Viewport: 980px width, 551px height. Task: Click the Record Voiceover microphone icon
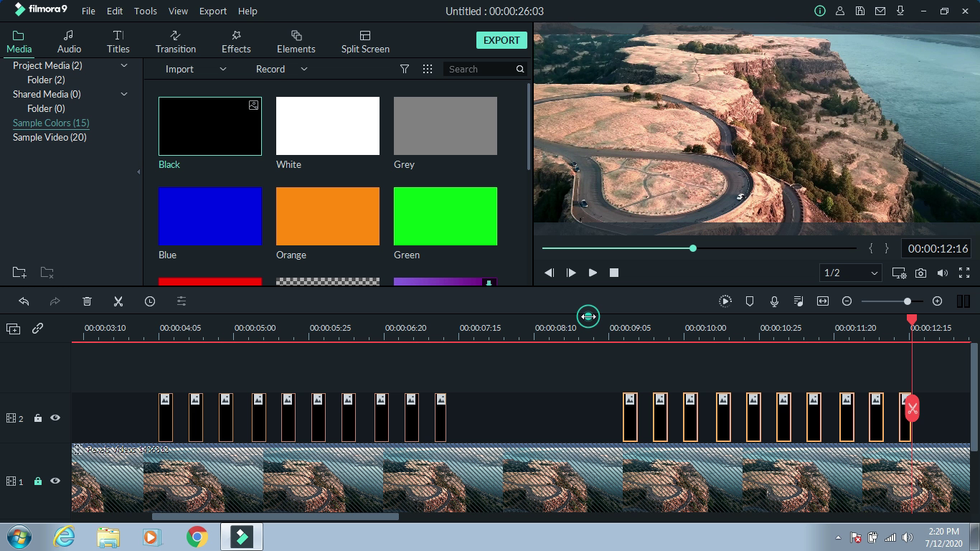(x=774, y=301)
